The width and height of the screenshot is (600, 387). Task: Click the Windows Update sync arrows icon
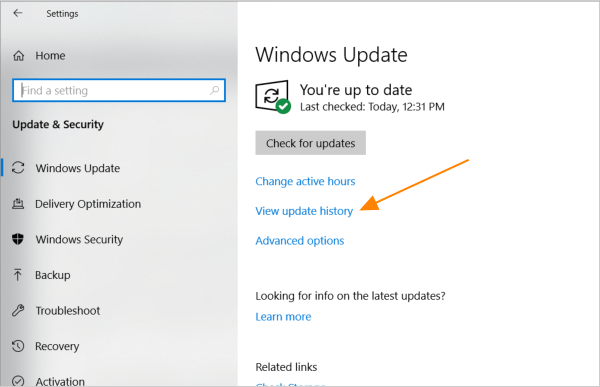pos(18,168)
